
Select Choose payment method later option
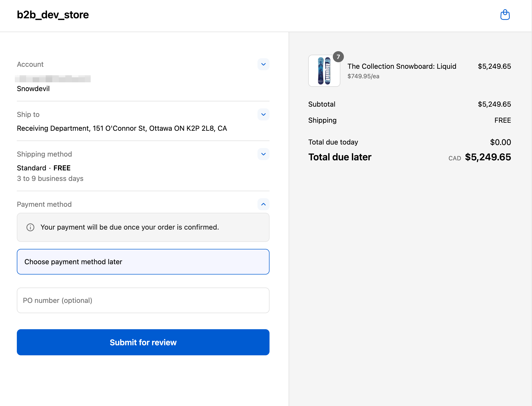click(x=143, y=262)
